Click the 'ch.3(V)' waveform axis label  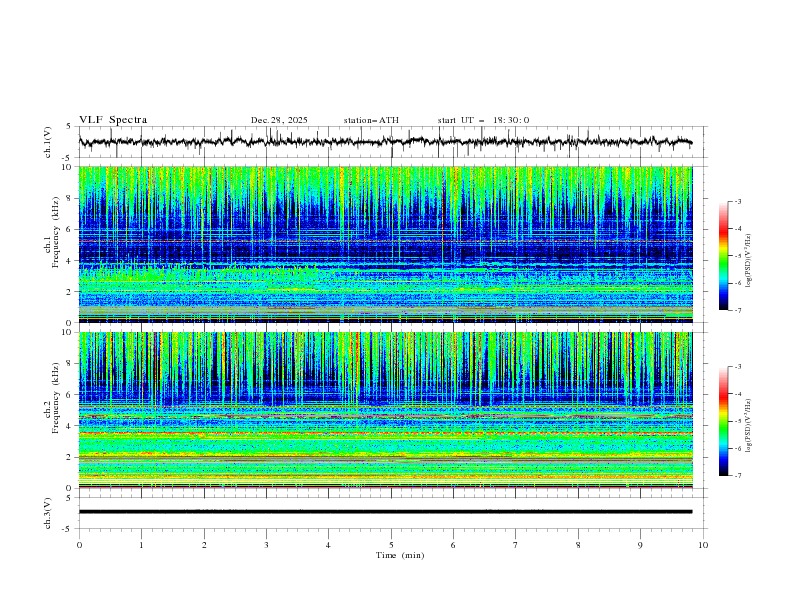pos(48,513)
